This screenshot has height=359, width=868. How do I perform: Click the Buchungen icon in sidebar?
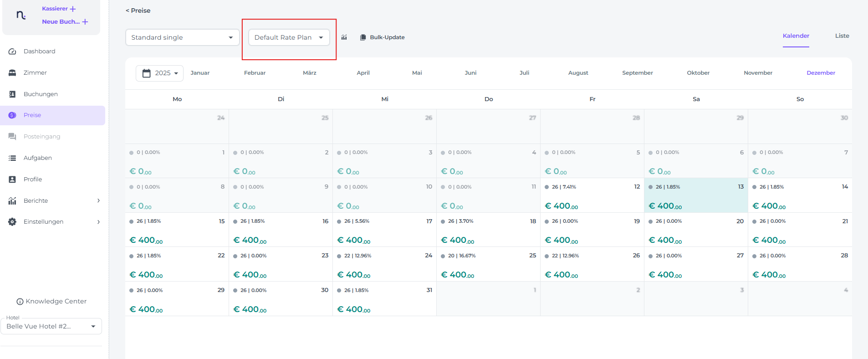pyautogui.click(x=12, y=94)
